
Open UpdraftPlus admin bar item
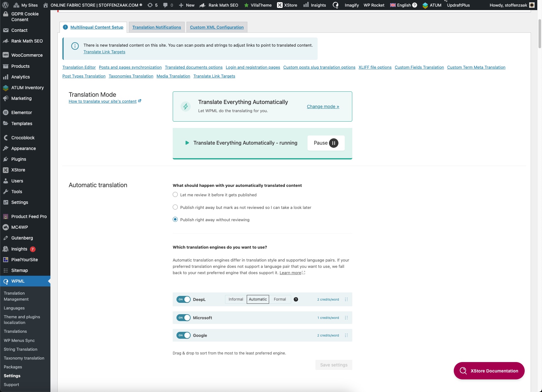point(458,5)
